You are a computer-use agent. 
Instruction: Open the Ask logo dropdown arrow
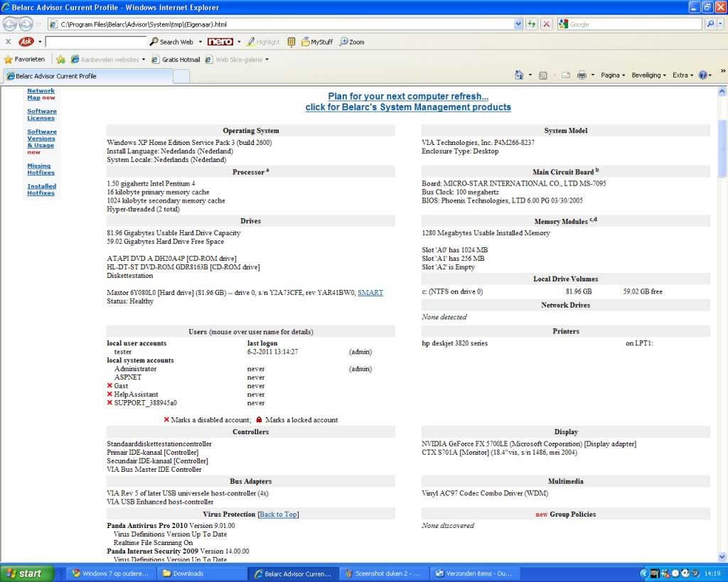pyautogui.click(x=40, y=42)
